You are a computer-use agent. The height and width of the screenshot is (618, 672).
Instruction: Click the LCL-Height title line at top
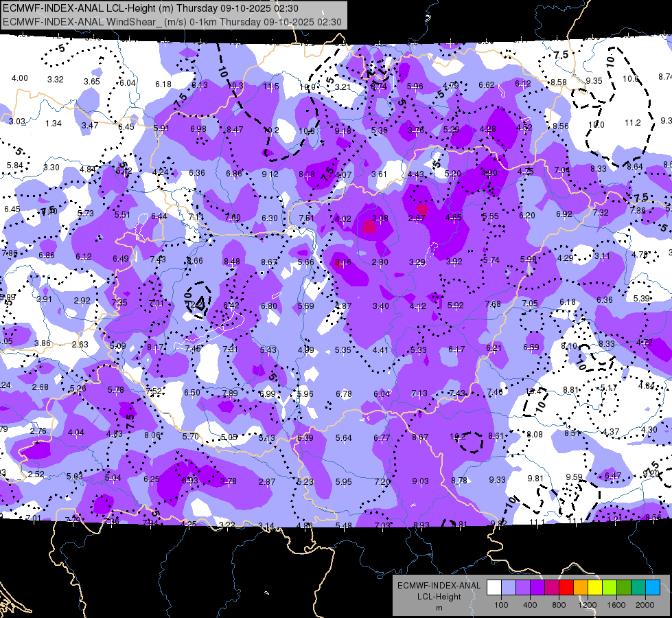click(150, 8)
